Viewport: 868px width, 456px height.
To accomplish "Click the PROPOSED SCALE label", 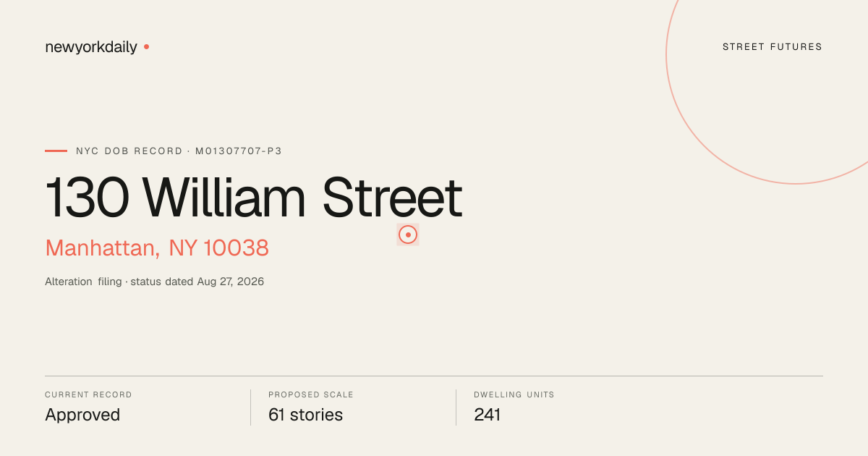I will (x=311, y=395).
